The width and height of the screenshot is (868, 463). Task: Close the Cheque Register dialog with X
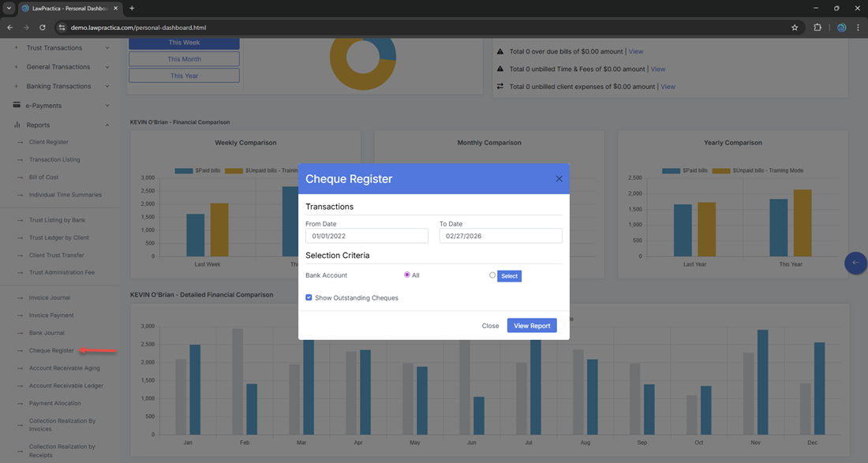coord(559,179)
